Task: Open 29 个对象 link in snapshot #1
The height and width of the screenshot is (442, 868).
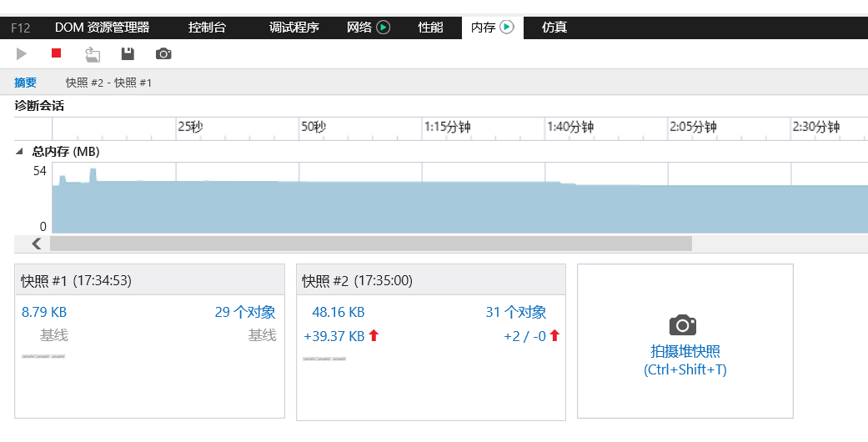Action: 245,312
